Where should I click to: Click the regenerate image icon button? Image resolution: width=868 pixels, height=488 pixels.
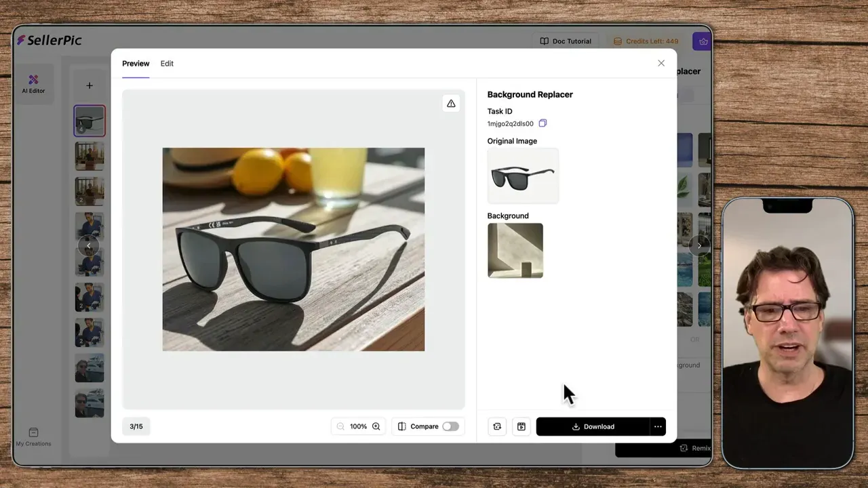(x=497, y=426)
